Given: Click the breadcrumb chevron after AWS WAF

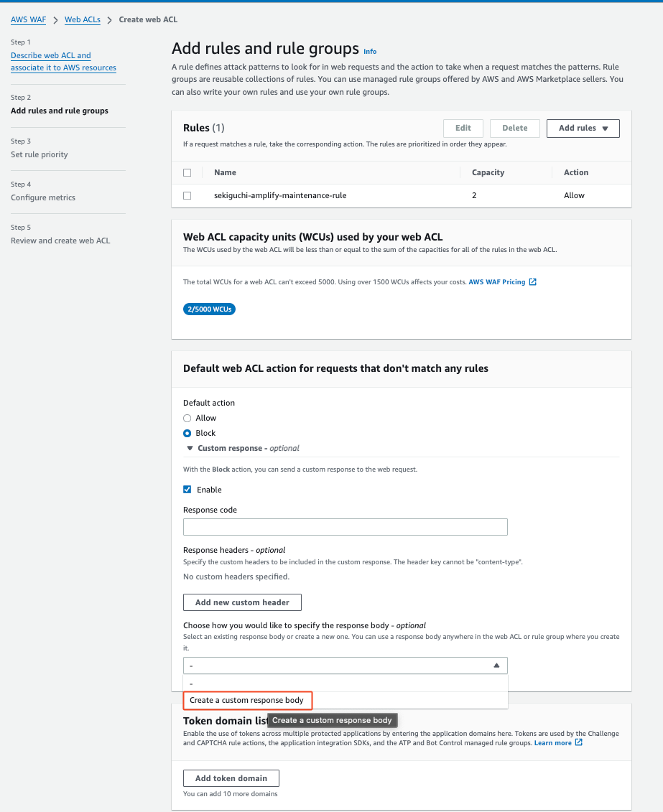Looking at the screenshot, I should tap(55, 20).
